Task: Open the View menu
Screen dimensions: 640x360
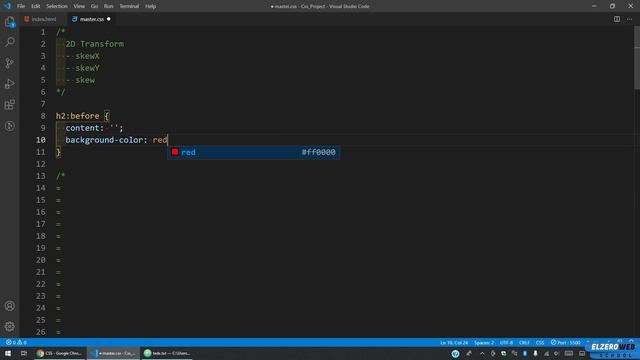Action: [79, 6]
